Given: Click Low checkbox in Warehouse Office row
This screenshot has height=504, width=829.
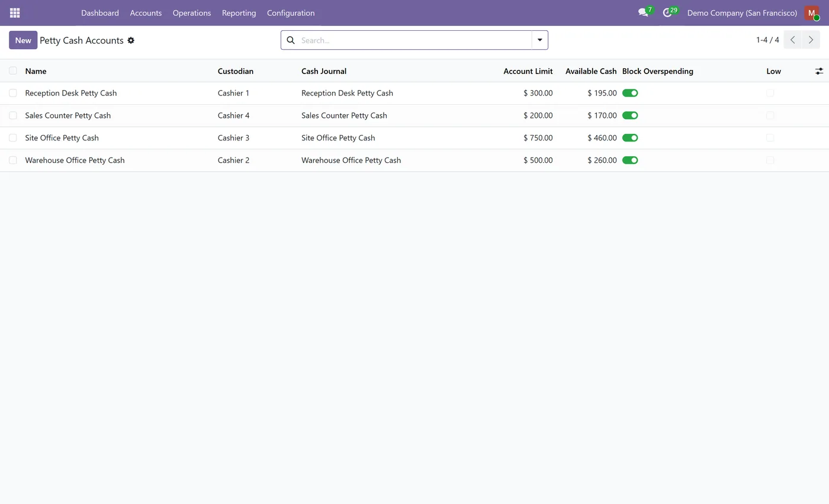Looking at the screenshot, I should (770, 160).
